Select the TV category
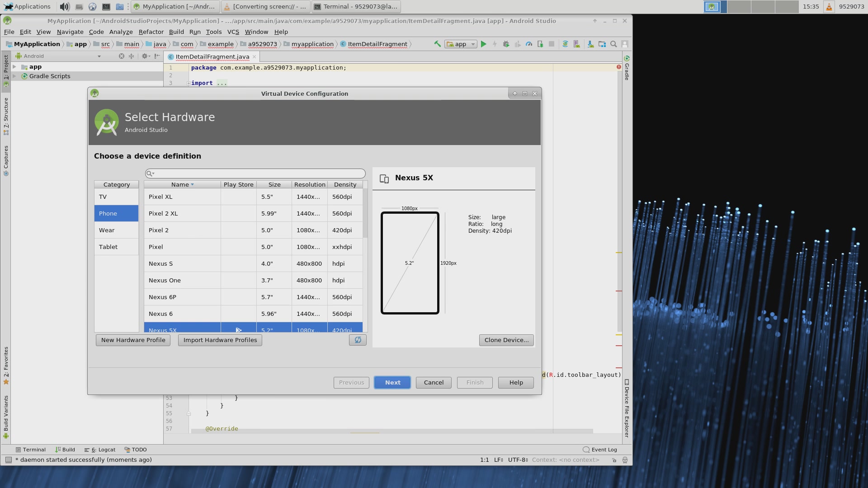Viewport: 868px width, 488px height. 116,197
